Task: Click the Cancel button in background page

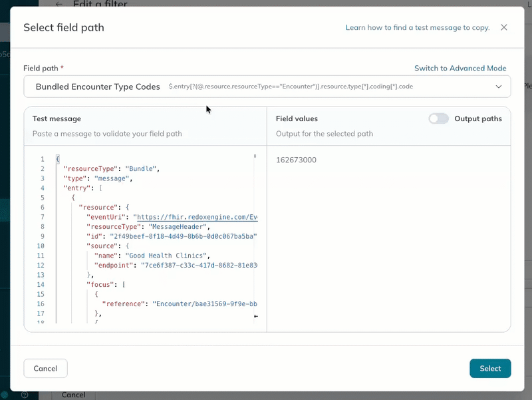Action: (x=73, y=395)
